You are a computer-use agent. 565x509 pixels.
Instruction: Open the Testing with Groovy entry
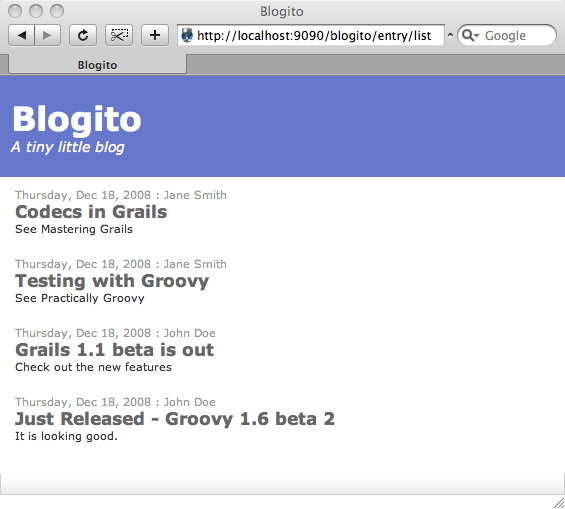point(112,281)
